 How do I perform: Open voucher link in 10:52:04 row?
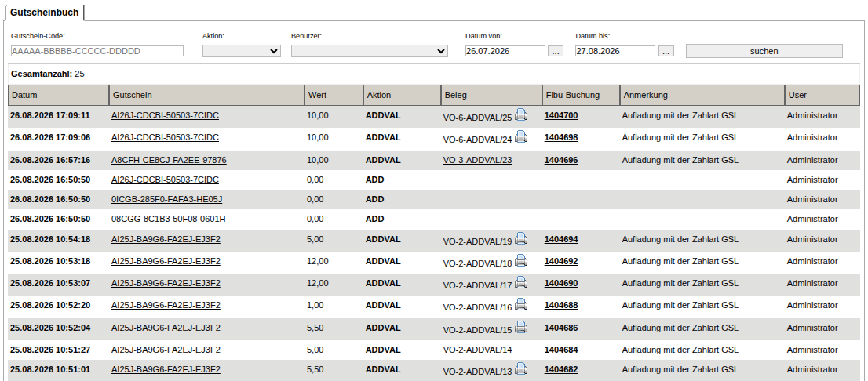[166, 328]
